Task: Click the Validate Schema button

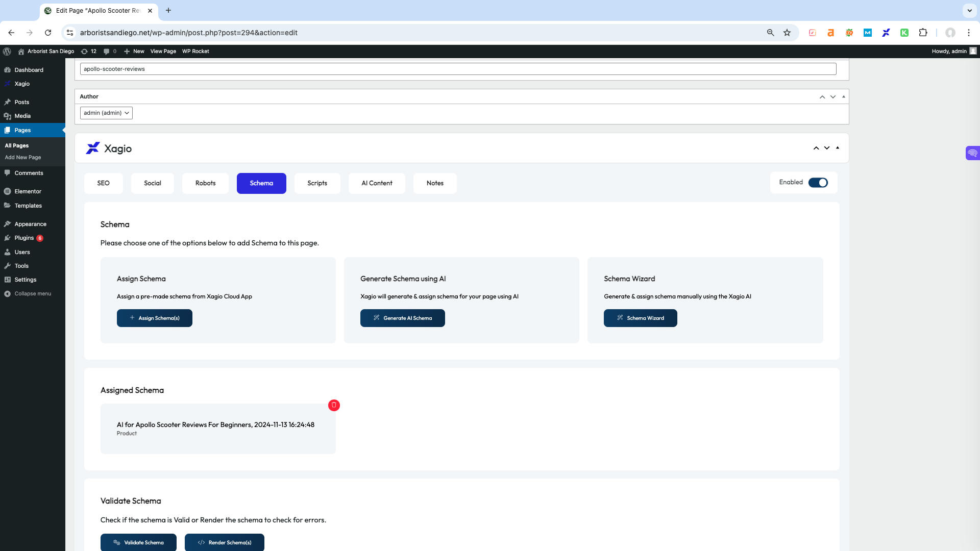Action: (138, 542)
